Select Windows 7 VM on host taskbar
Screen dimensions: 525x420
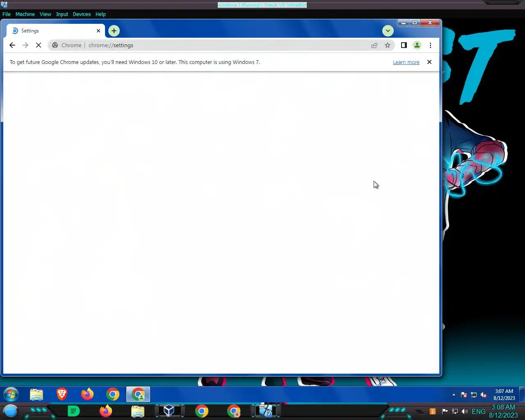tap(266, 411)
